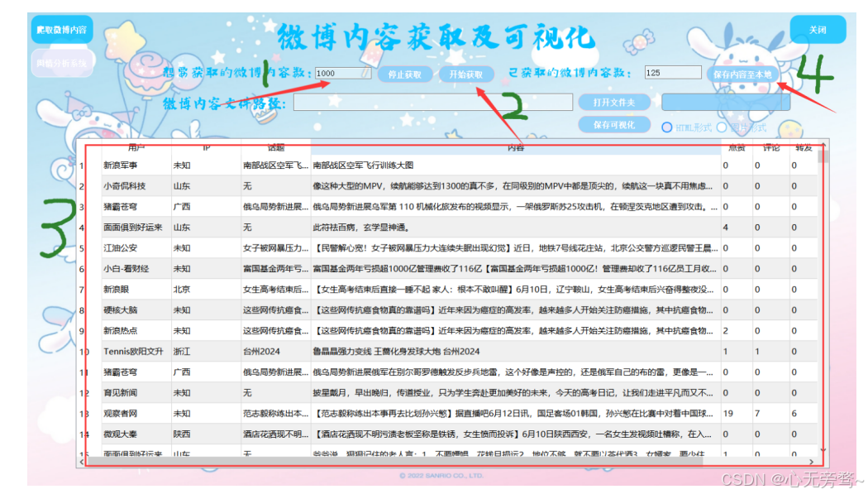Click table scroll-up arrow
The width and height of the screenshot is (868, 494).
(823, 145)
